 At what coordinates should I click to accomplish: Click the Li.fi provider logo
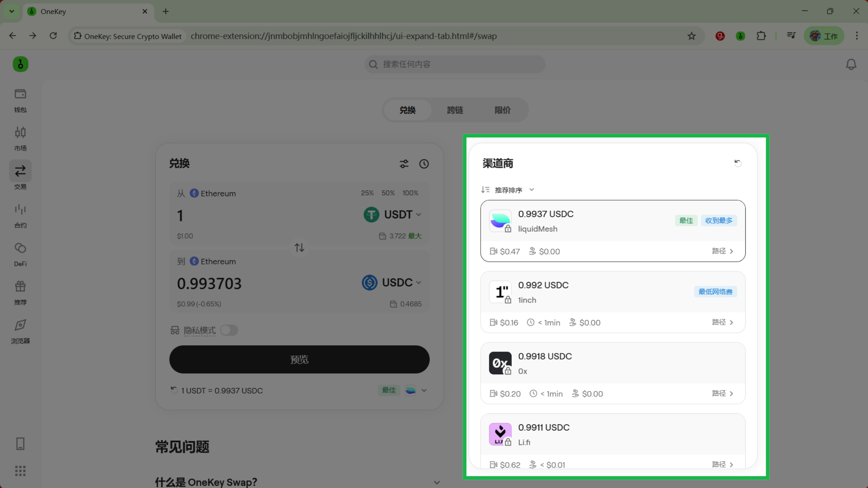[500, 434]
